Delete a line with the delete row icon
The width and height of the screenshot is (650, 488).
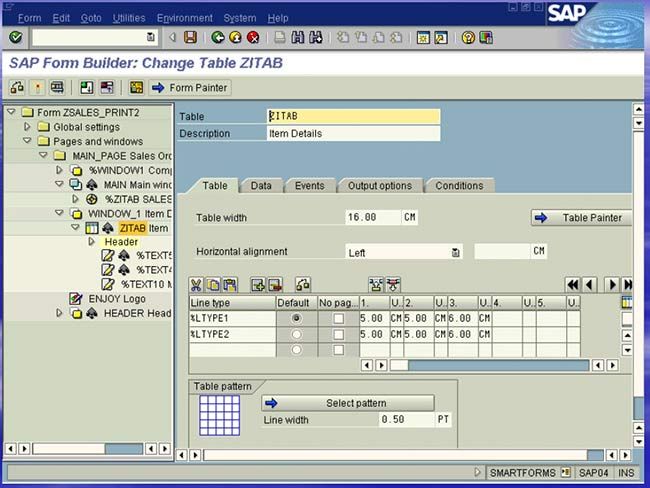click(275, 285)
